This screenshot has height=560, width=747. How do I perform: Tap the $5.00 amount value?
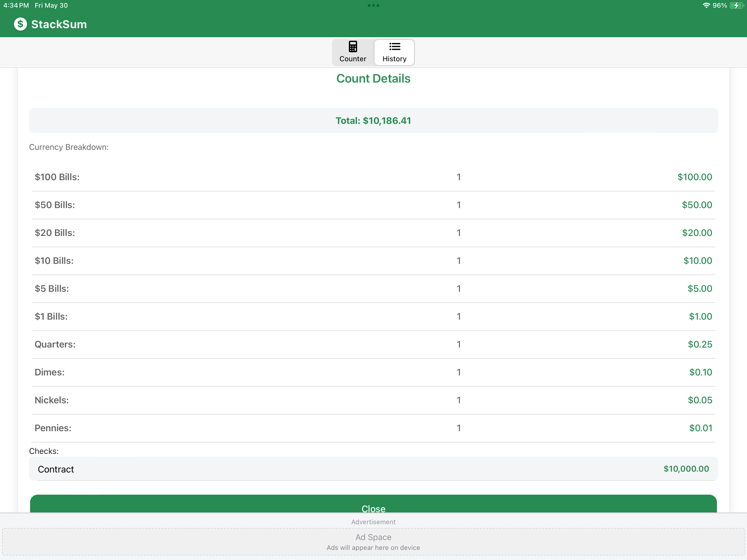click(700, 288)
